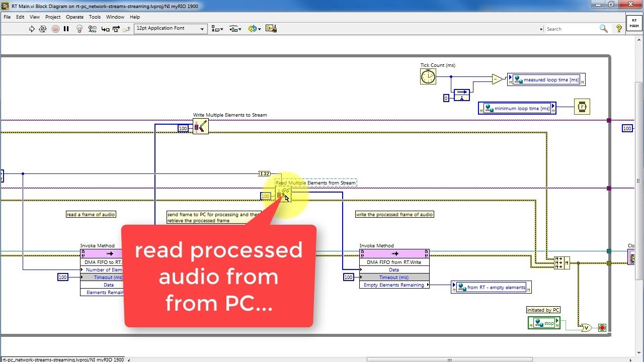The height and width of the screenshot is (362, 644).
Task: Select 'write the processed frame of audio' comment
Action: coord(394,214)
